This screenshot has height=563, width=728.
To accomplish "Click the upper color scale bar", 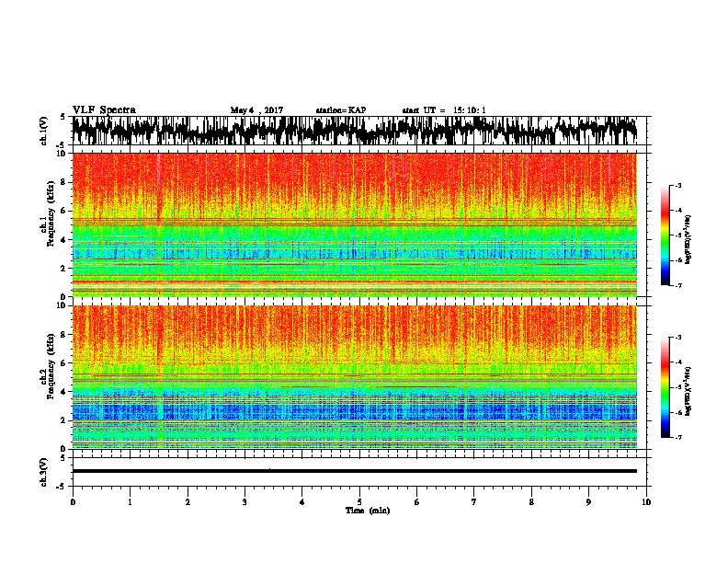I will click(665, 236).
